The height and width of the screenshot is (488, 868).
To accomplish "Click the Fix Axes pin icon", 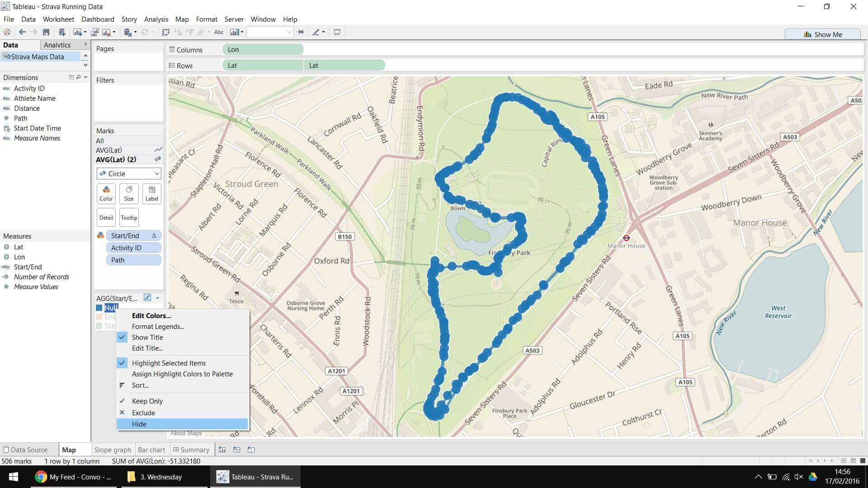I will click(300, 32).
